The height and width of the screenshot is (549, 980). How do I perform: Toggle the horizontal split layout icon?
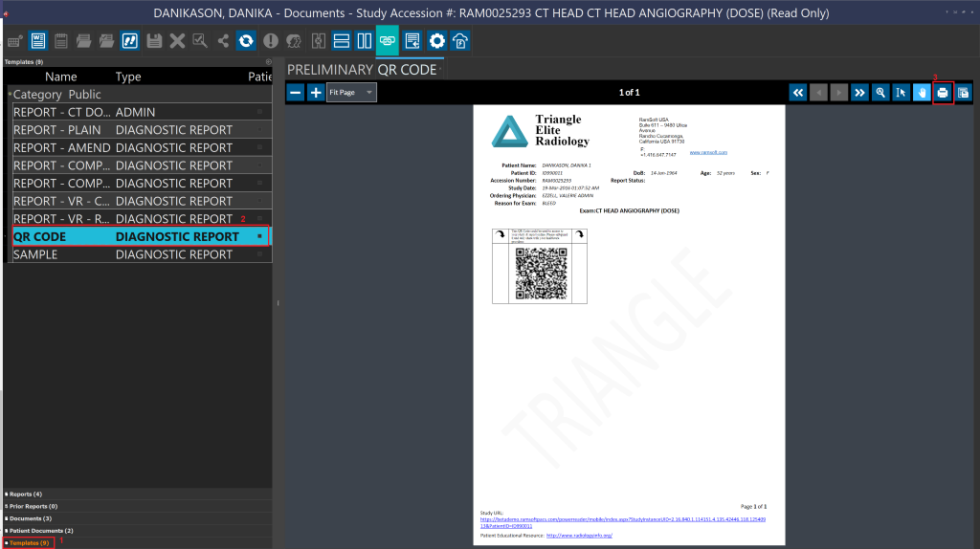[x=342, y=41]
